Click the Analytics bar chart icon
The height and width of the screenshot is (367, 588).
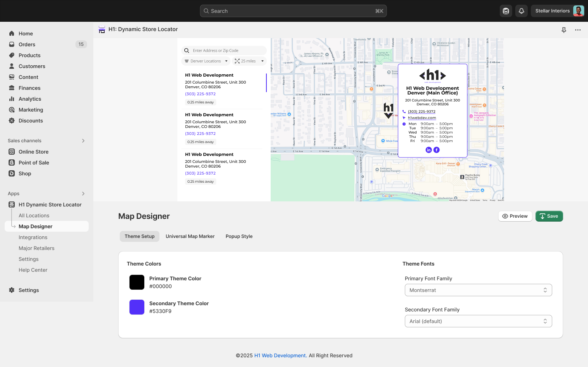click(12, 99)
